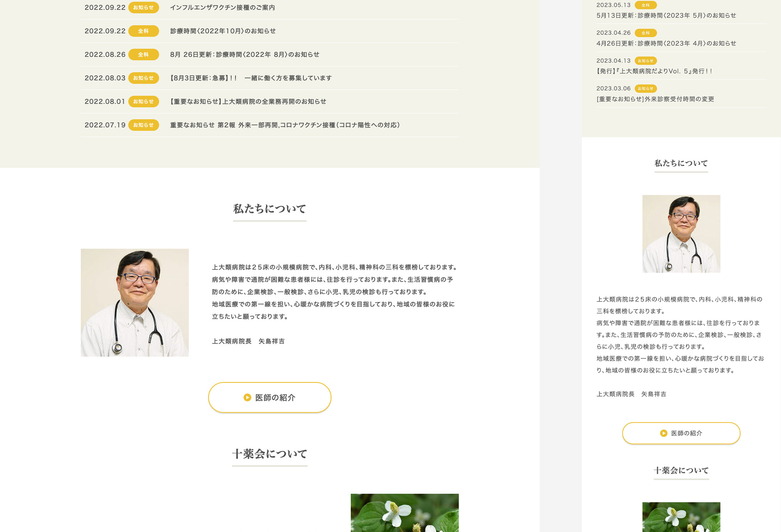This screenshot has height=532, width=781.
Task: Open 上大類病院だよりVol.5 発行 notice
Action: (x=654, y=71)
